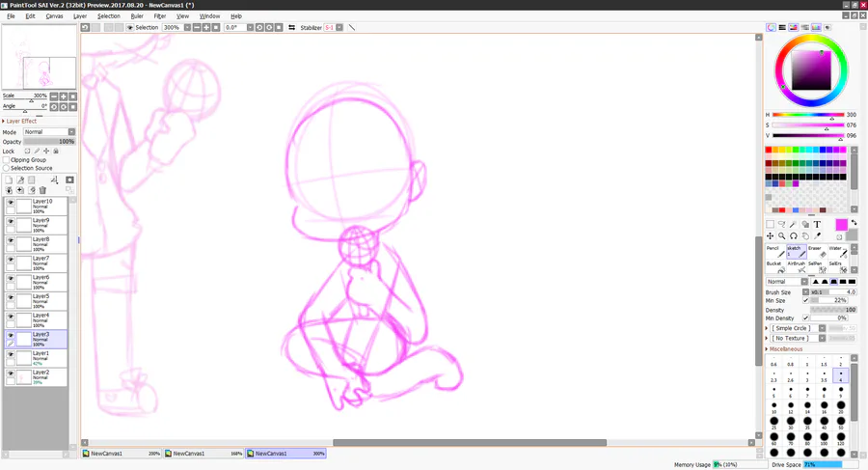Open the Ruler menu

137,16
